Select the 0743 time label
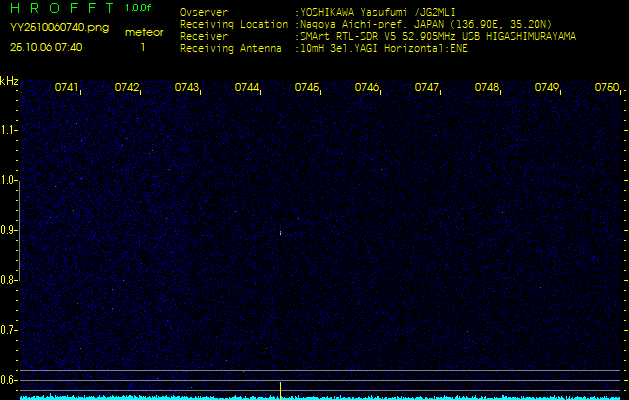Image resolution: width=629 pixels, height=400 pixels. pos(187,88)
